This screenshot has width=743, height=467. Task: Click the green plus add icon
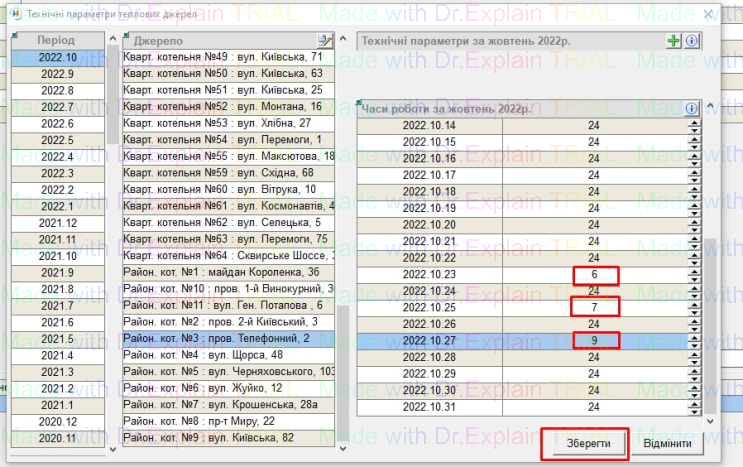tap(675, 41)
